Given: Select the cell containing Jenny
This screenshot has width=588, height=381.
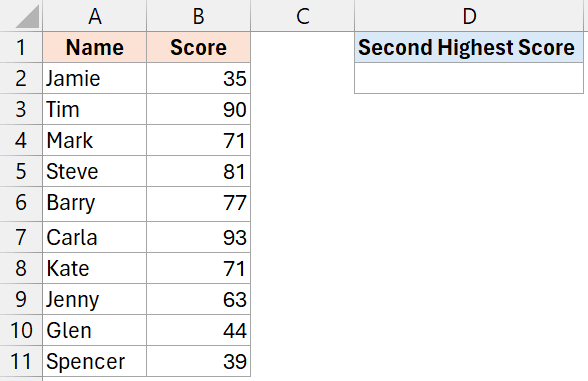Looking at the screenshot, I should pos(94,299).
